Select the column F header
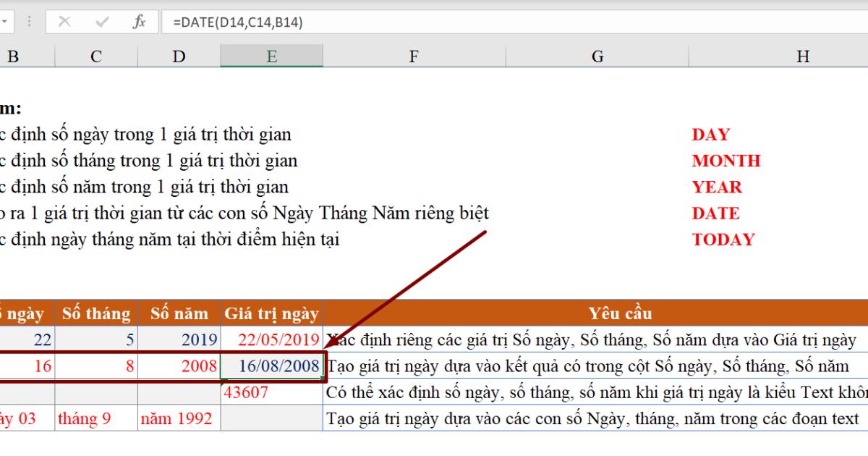The height and width of the screenshot is (456, 868). coord(414,55)
